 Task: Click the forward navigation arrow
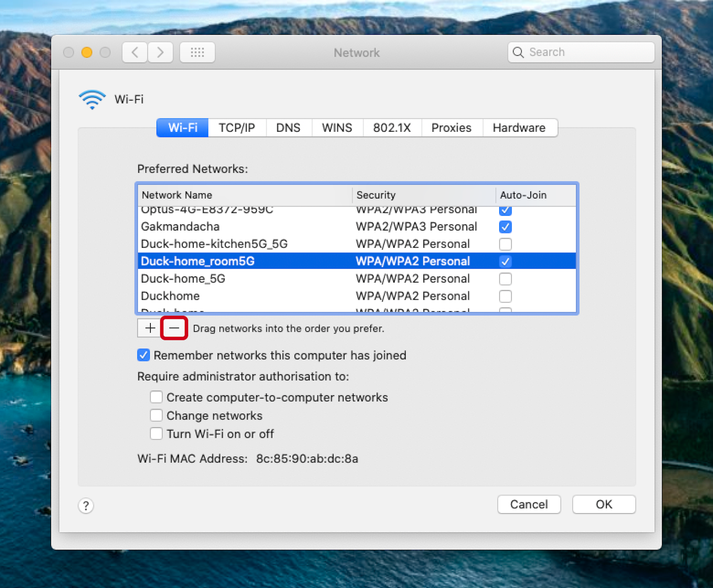160,52
